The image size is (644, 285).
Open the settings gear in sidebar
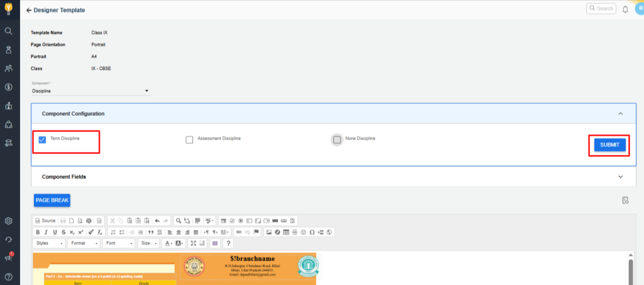click(x=9, y=221)
